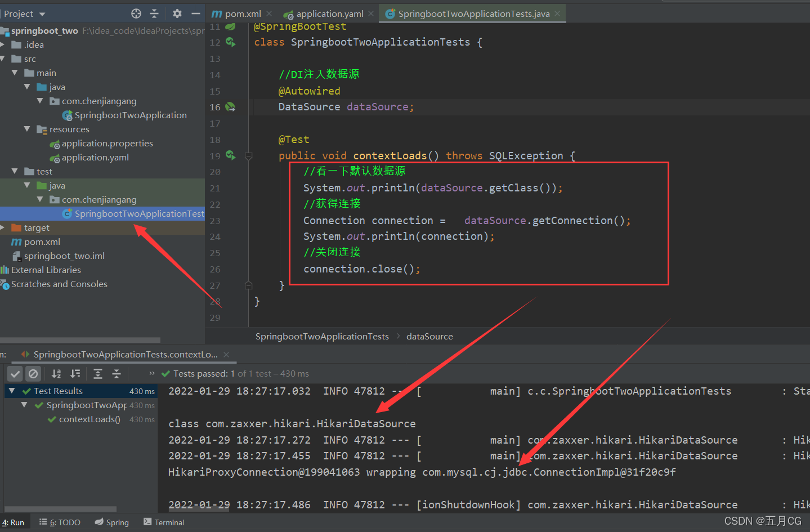The image size is (810, 532).
Task: Click the dataSource breadcrumb
Action: [429, 336]
